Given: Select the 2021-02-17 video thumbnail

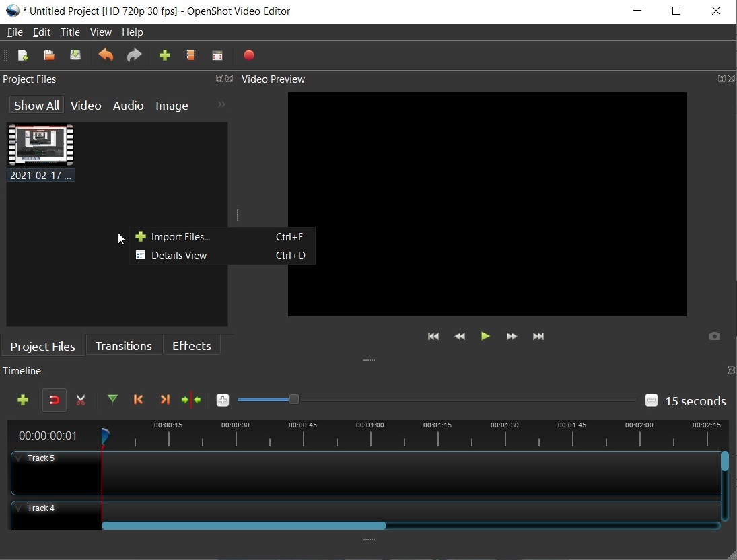Looking at the screenshot, I should pos(40,144).
